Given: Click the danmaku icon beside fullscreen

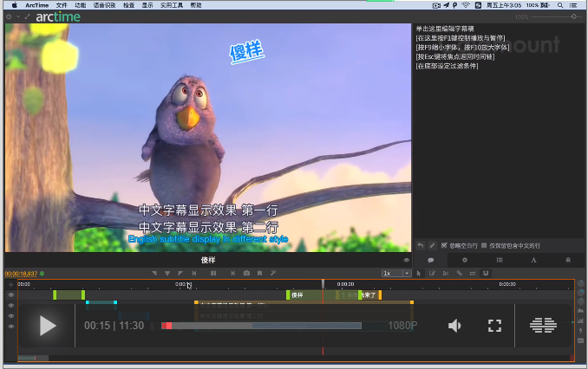Looking at the screenshot, I should (x=543, y=326).
